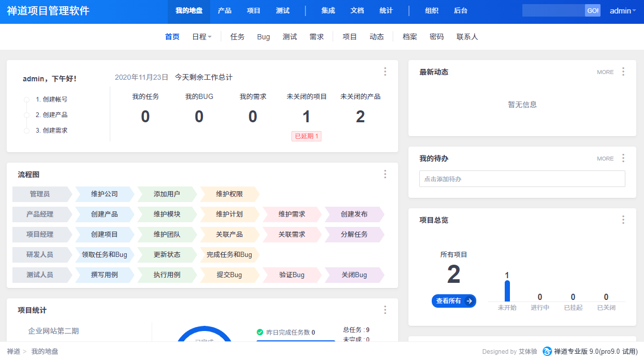
Task: Open 统计 in top navigation
Action: (x=386, y=11)
